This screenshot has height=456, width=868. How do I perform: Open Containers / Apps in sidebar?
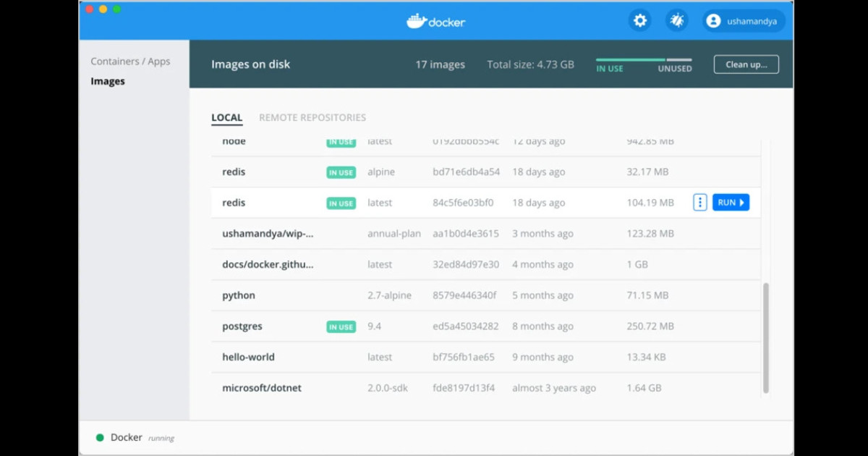pyautogui.click(x=130, y=62)
